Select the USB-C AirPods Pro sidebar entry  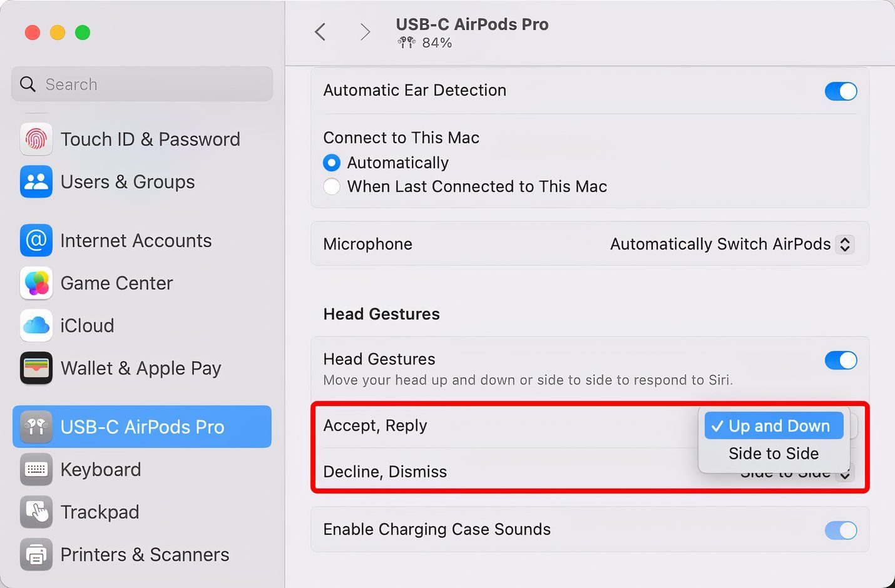tap(142, 427)
